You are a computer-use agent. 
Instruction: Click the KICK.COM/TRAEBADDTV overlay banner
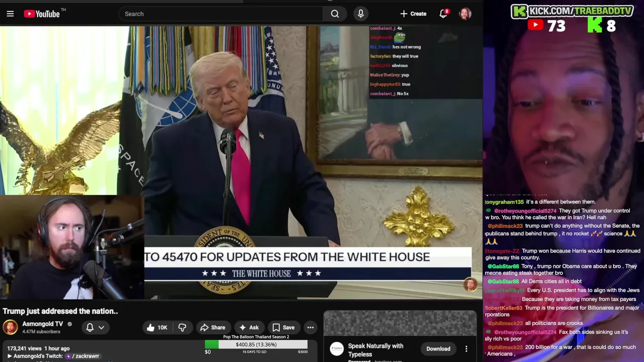tap(572, 11)
